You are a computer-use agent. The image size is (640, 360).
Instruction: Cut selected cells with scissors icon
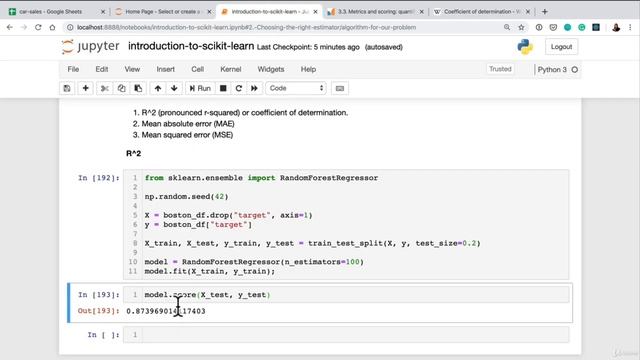point(104,88)
